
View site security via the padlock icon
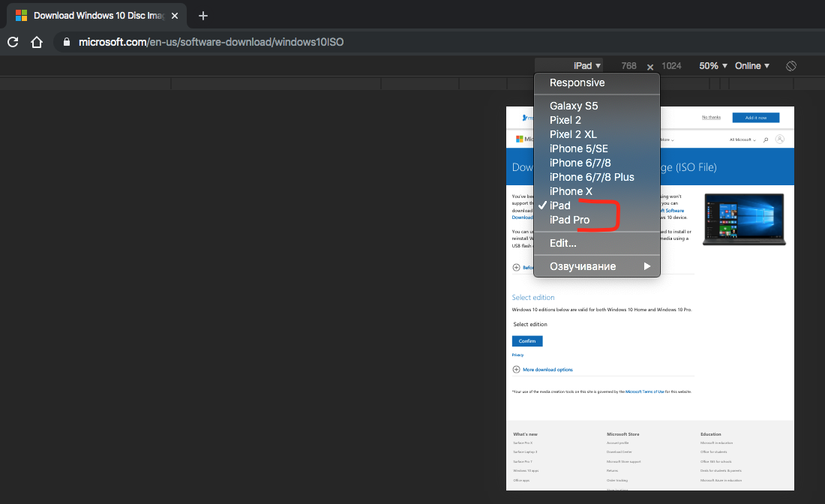tap(67, 42)
